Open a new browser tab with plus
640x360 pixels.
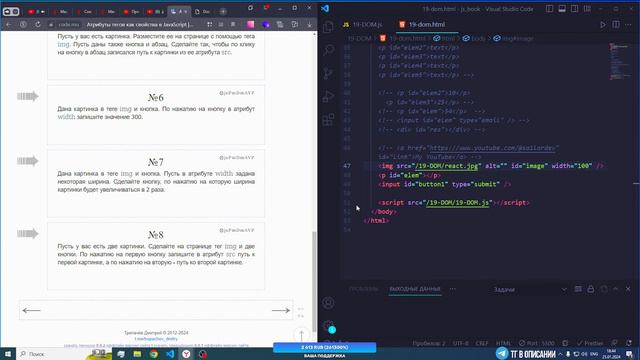pyautogui.click(x=223, y=12)
